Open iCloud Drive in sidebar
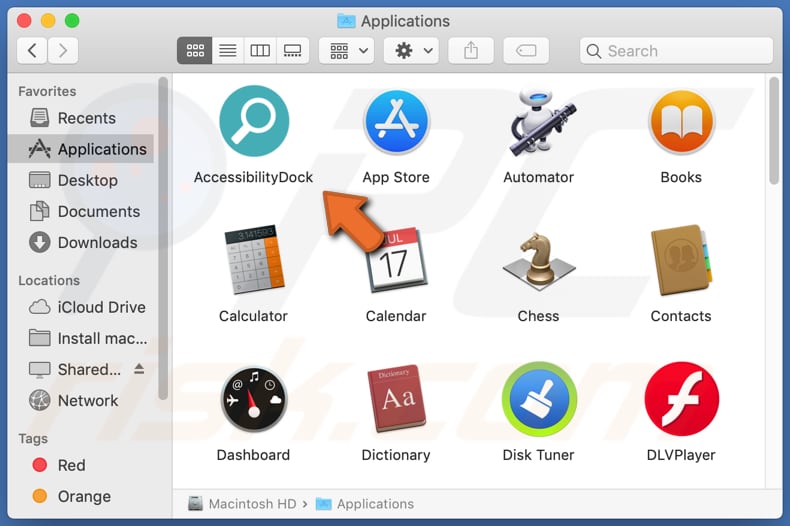Viewport: 790px width, 526px height. pyautogui.click(x=101, y=307)
